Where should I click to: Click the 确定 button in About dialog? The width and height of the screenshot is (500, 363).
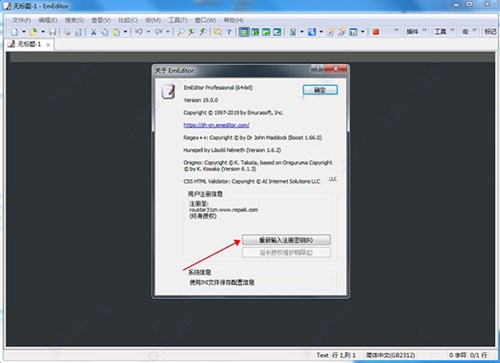coord(320,90)
